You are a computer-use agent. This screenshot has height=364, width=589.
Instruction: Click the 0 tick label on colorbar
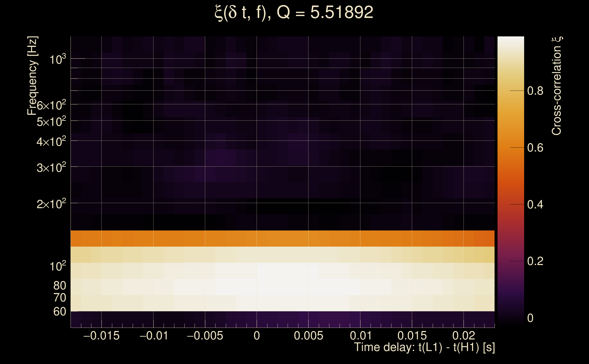530,318
